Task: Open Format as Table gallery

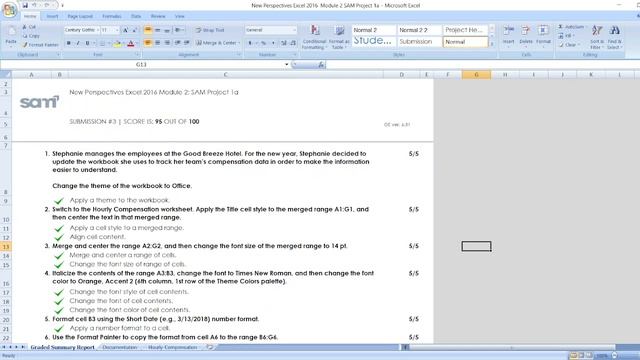Action: (339, 37)
